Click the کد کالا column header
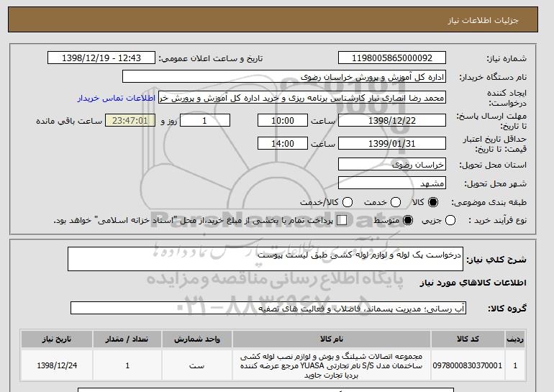Screen dimensions: 554x392 coord(468,339)
